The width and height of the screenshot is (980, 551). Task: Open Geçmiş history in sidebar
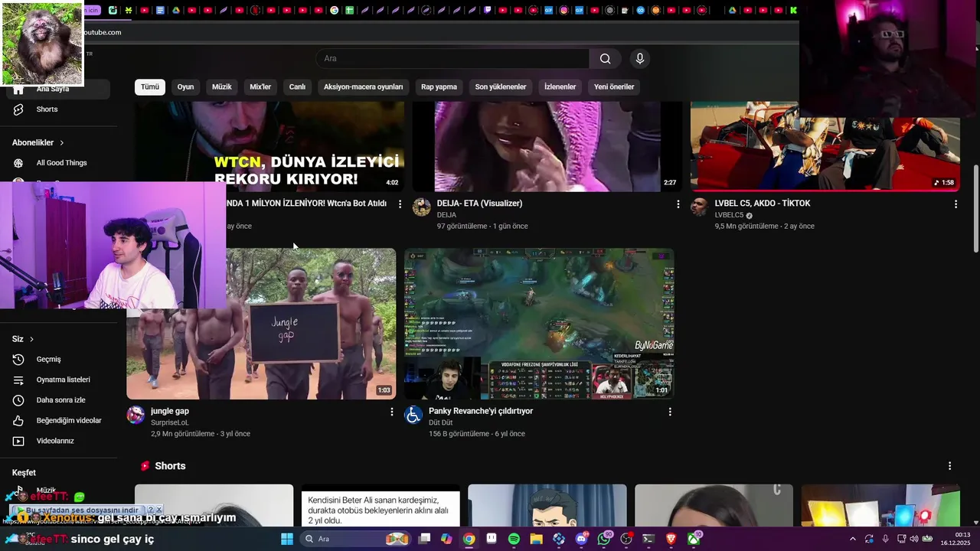(x=48, y=360)
